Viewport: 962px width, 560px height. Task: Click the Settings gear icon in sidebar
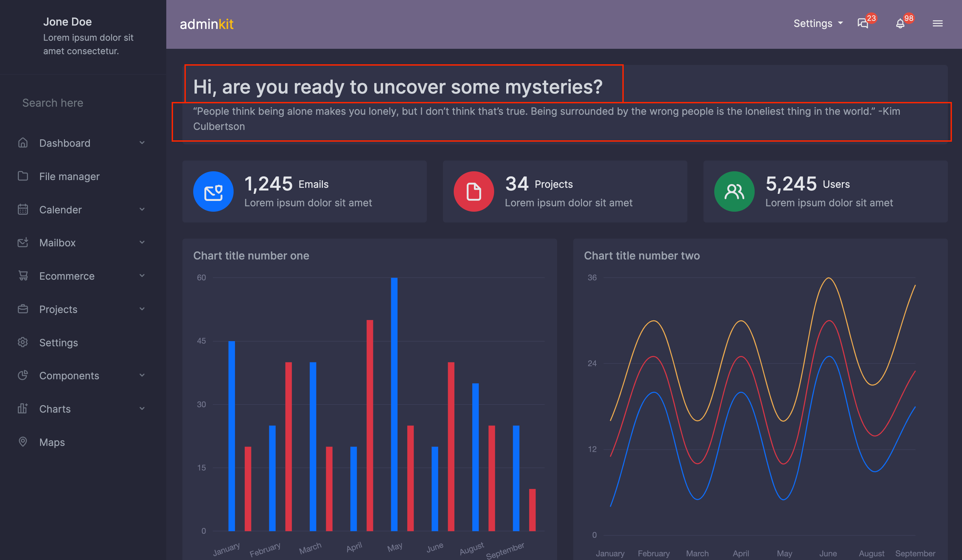(x=23, y=342)
